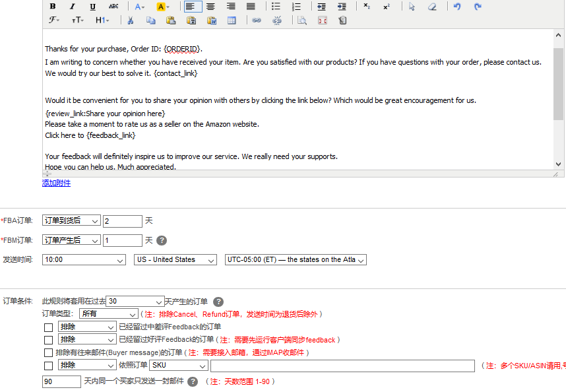Click the SKU/ASIN list text field

point(342,366)
